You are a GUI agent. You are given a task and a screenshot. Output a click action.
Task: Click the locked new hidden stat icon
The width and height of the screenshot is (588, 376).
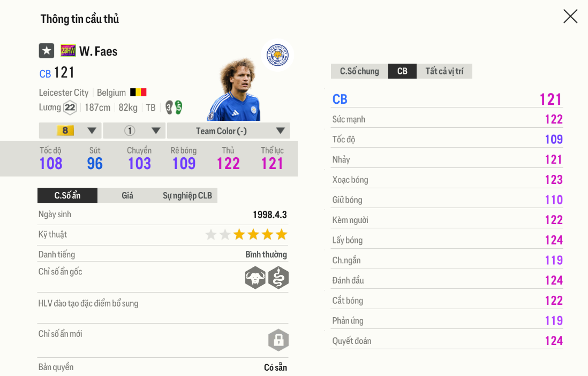coord(278,340)
